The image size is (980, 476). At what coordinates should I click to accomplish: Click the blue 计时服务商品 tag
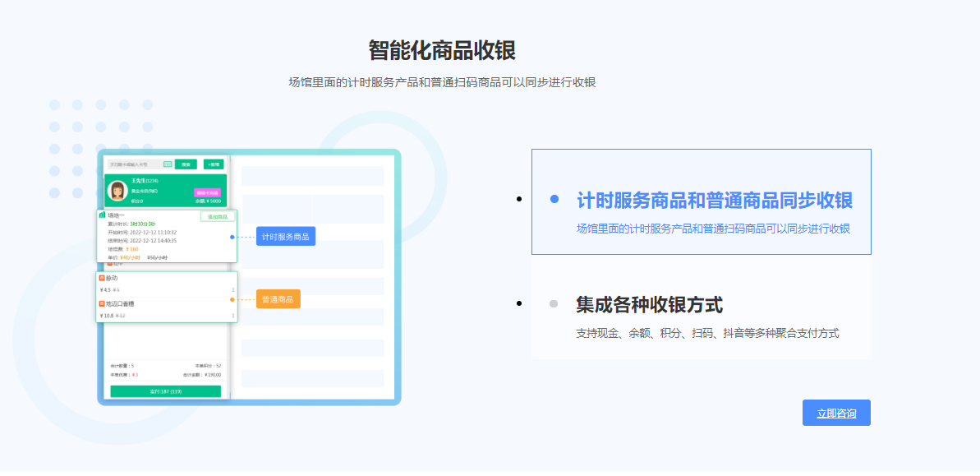point(285,237)
